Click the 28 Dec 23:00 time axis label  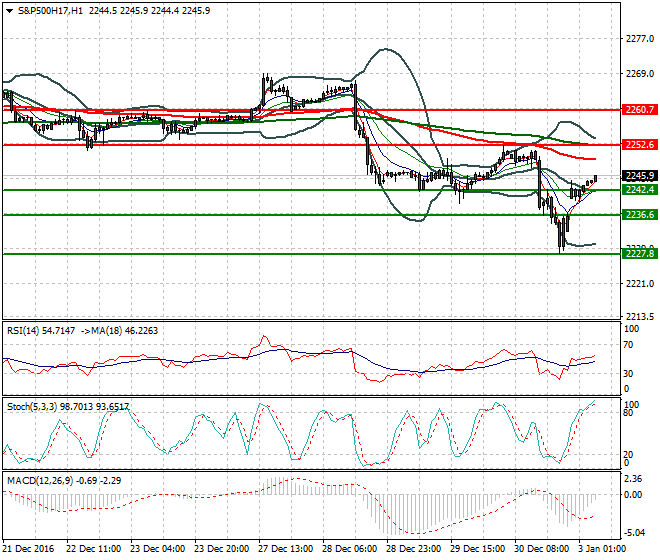point(413,549)
